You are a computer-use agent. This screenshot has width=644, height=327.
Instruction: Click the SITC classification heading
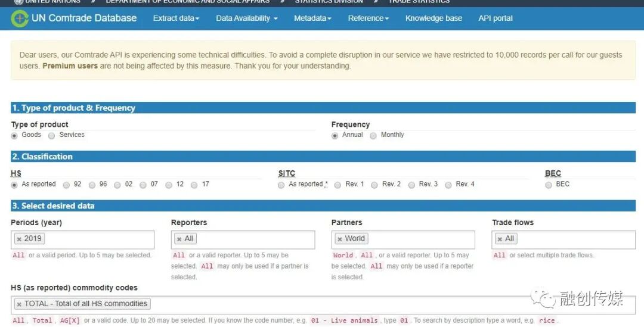point(287,173)
